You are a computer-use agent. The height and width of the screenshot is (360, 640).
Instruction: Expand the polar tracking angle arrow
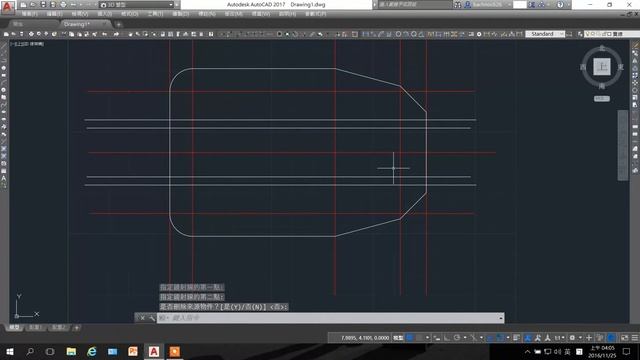click(465, 338)
